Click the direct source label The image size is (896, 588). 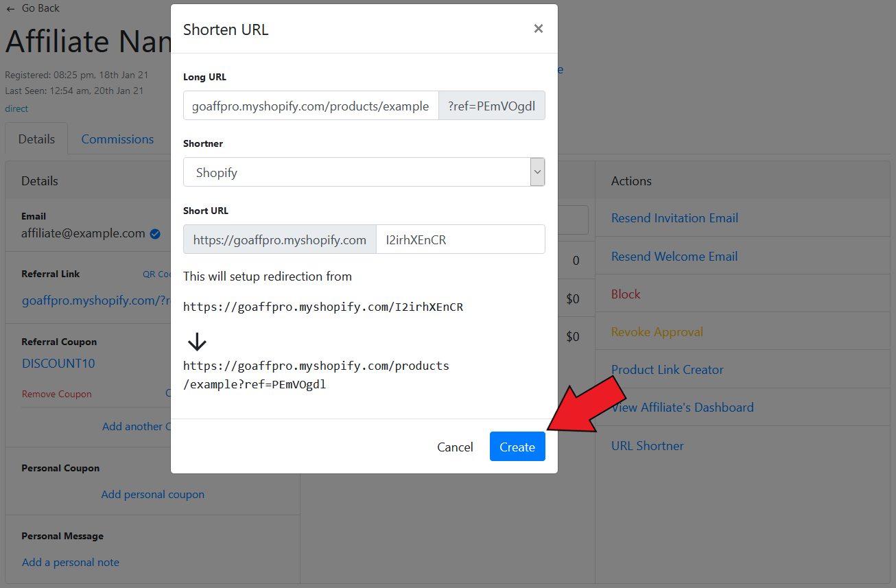16,108
